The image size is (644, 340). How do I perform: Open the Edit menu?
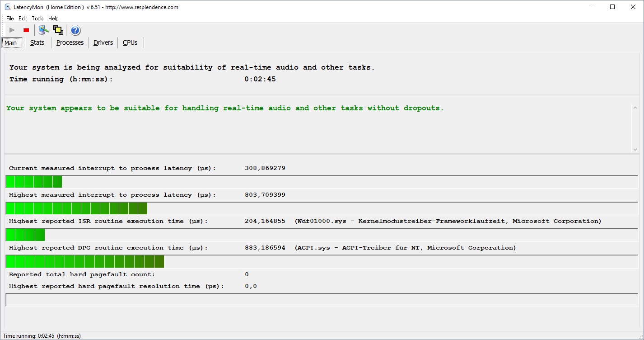click(x=23, y=19)
